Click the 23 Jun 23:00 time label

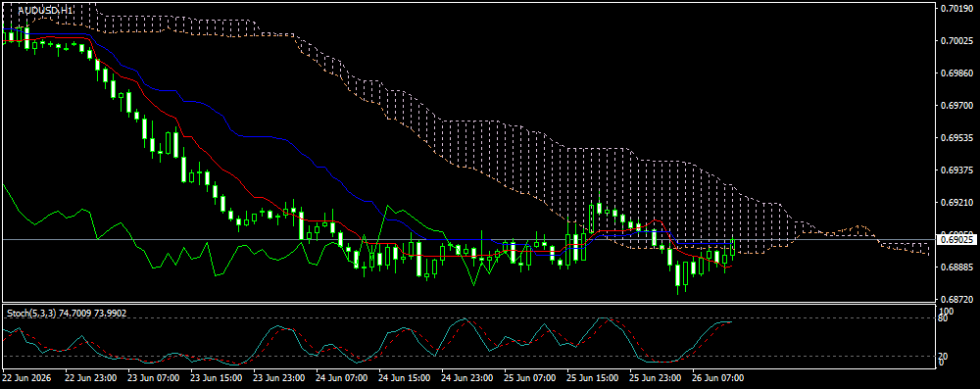point(279,378)
